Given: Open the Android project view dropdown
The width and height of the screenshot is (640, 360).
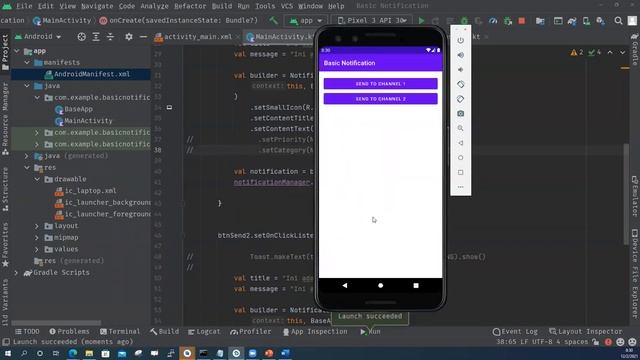Looking at the screenshot, I should (38, 37).
